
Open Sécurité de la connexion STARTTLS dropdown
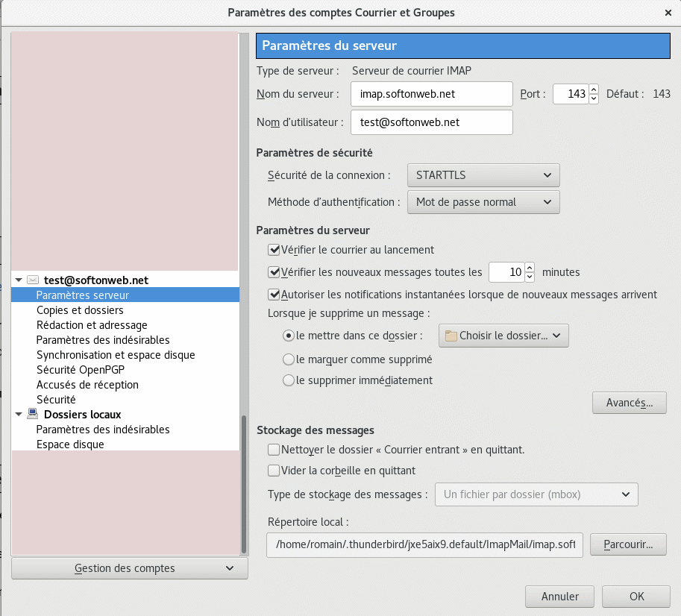[x=483, y=175]
